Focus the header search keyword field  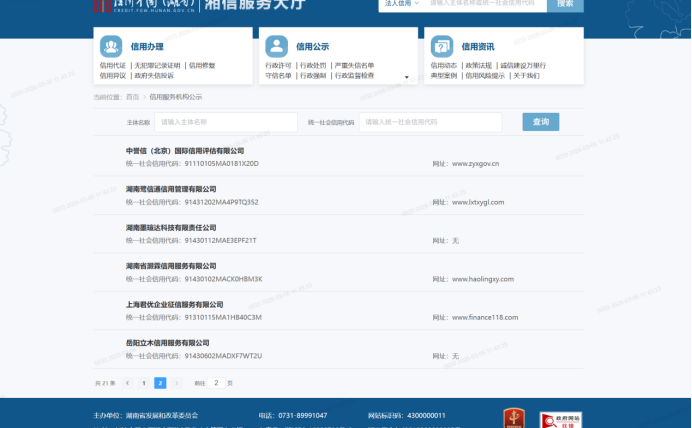(485, 4)
